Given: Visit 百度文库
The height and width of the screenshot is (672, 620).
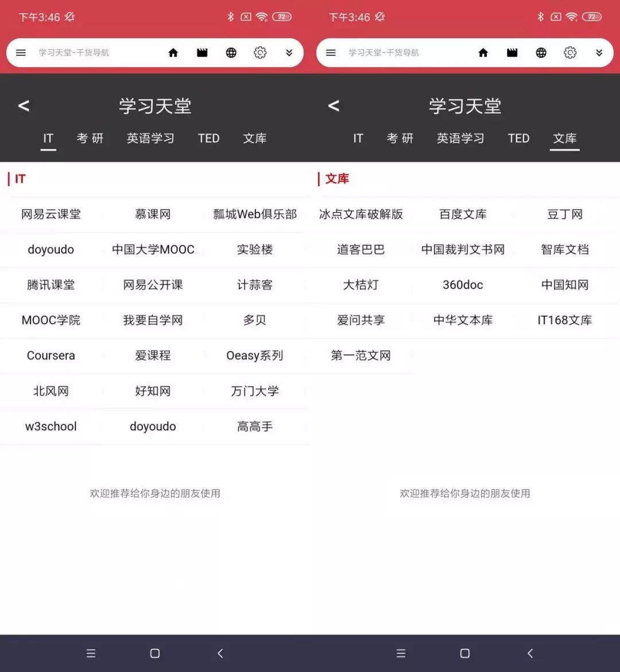Looking at the screenshot, I should click(463, 214).
